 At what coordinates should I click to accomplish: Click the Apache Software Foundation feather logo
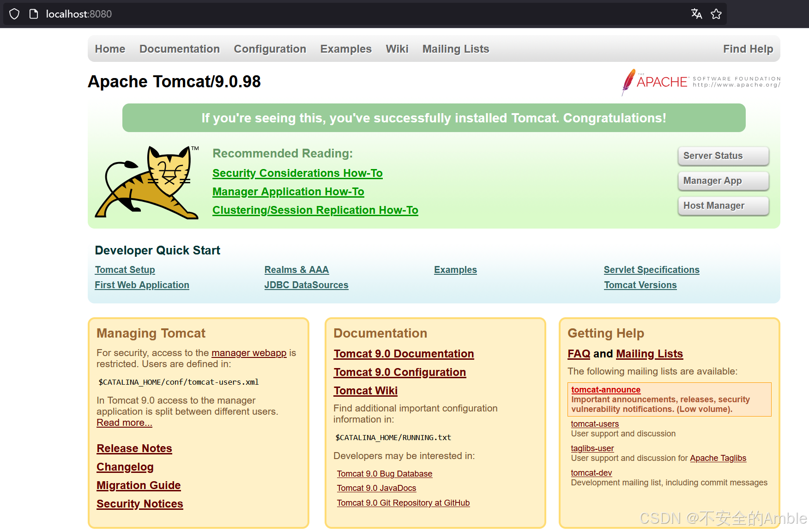pyautogui.click(x=701, y=82)
